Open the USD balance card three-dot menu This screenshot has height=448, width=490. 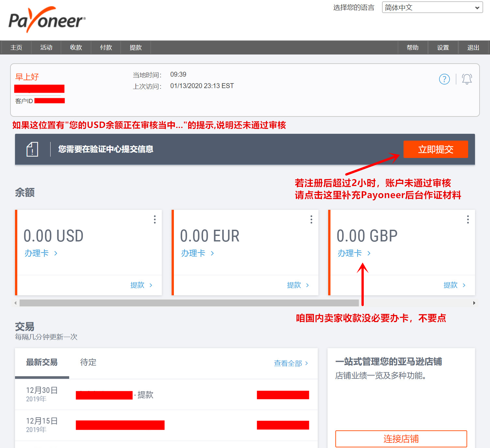155,219
